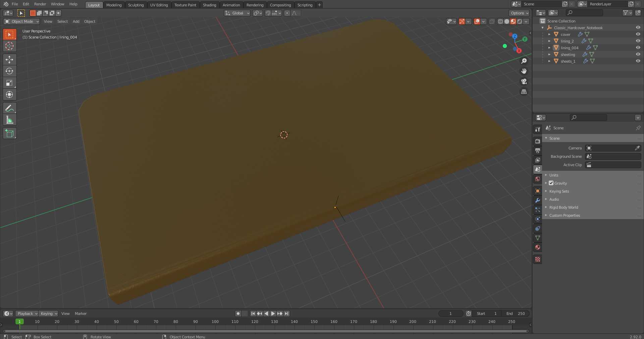Viewport: 644px width, 339px height.
Task: Click the Camera field in Scene panel
Action: click(x=613, y=148)
